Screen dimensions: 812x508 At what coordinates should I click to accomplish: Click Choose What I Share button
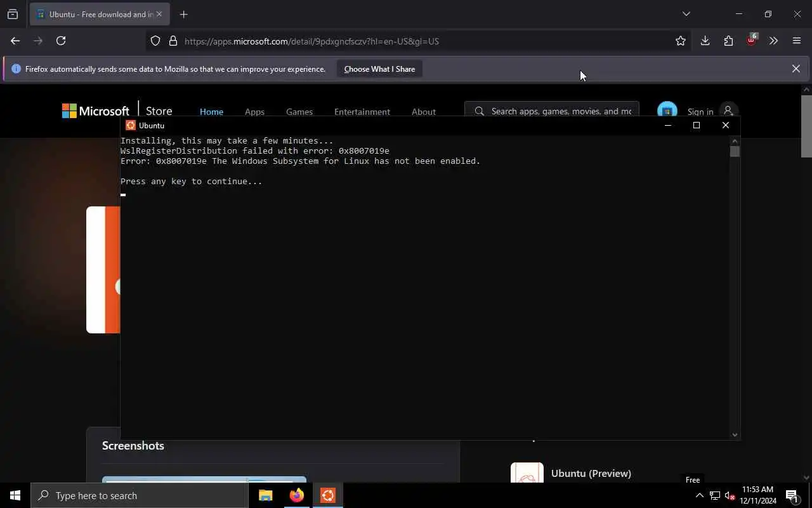(x=379, y=69)
